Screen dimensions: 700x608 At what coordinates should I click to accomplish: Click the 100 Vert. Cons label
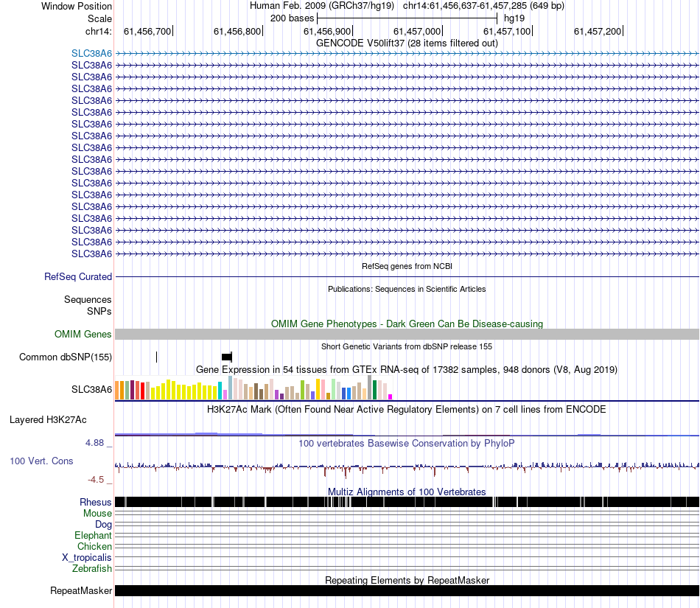pyautogui.click(x=41, y=461)
